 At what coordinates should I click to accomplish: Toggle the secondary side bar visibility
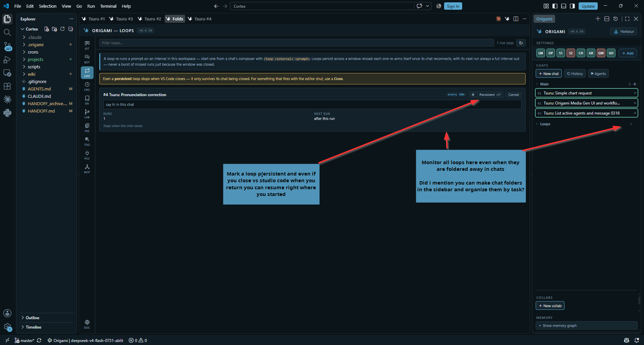(572, 6)
